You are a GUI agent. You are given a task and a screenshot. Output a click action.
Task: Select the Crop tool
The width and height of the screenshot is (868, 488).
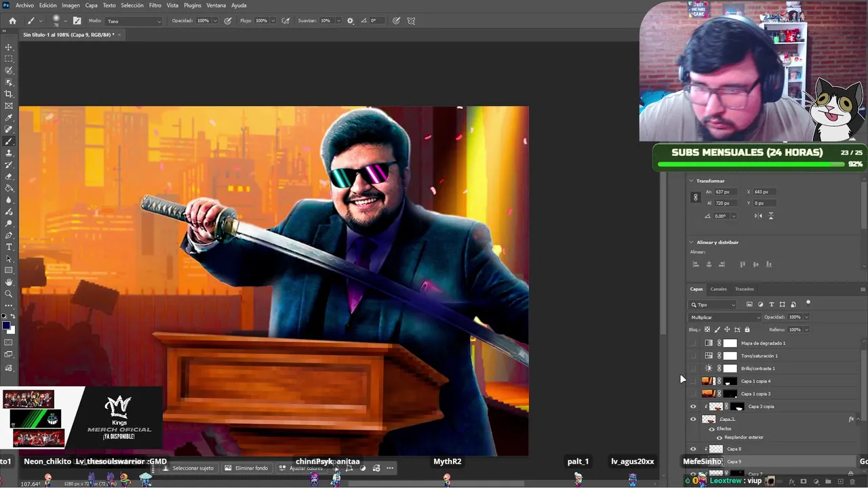9,94
